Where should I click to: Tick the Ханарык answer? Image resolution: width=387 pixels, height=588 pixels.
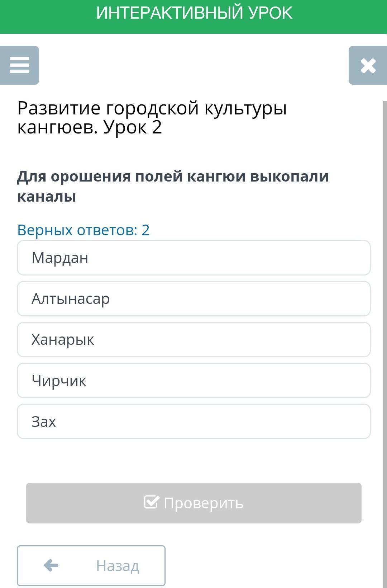coord(193,339)
